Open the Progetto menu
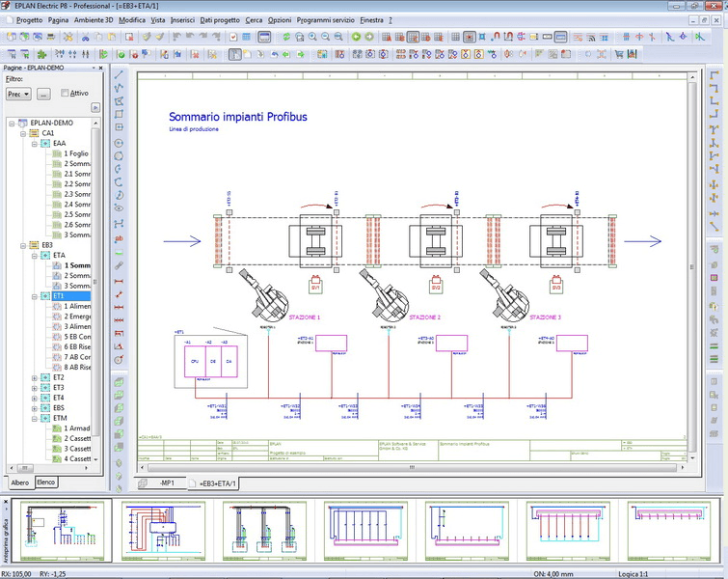The height and width of the screenshot is (579, 728). (29, 20)
